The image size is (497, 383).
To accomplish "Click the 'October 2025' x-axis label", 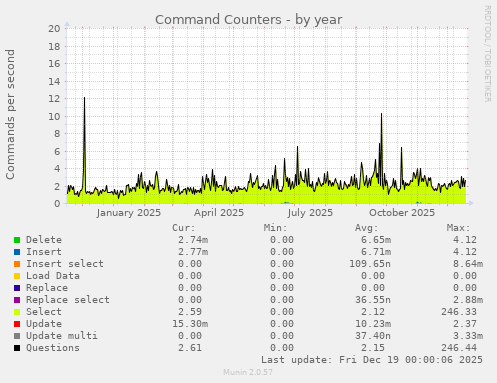I will point(402,213).
